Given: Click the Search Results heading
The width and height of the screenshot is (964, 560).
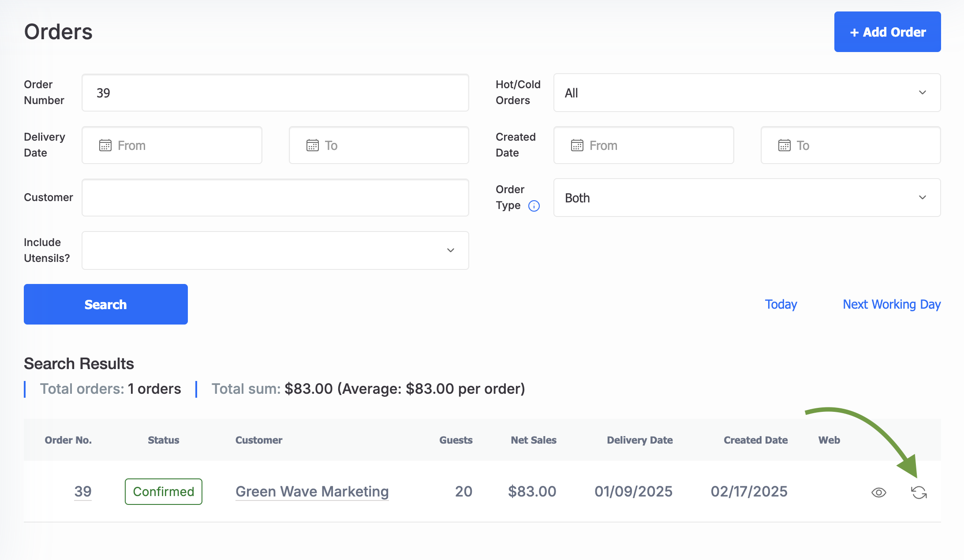Looking at the screenshot, I should click(x=79, y=364).
